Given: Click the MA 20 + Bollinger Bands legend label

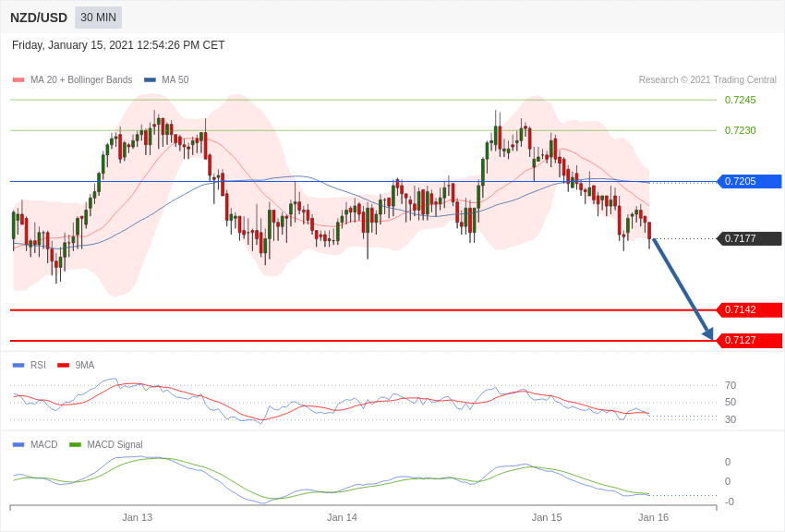Looking at the screenshot, I should click(x=81, y=79).
